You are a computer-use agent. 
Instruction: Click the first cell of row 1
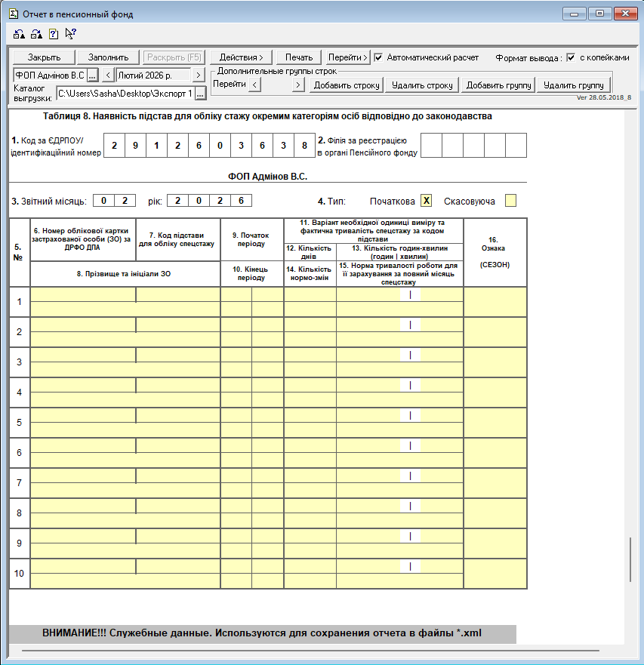tap(83, 294)
